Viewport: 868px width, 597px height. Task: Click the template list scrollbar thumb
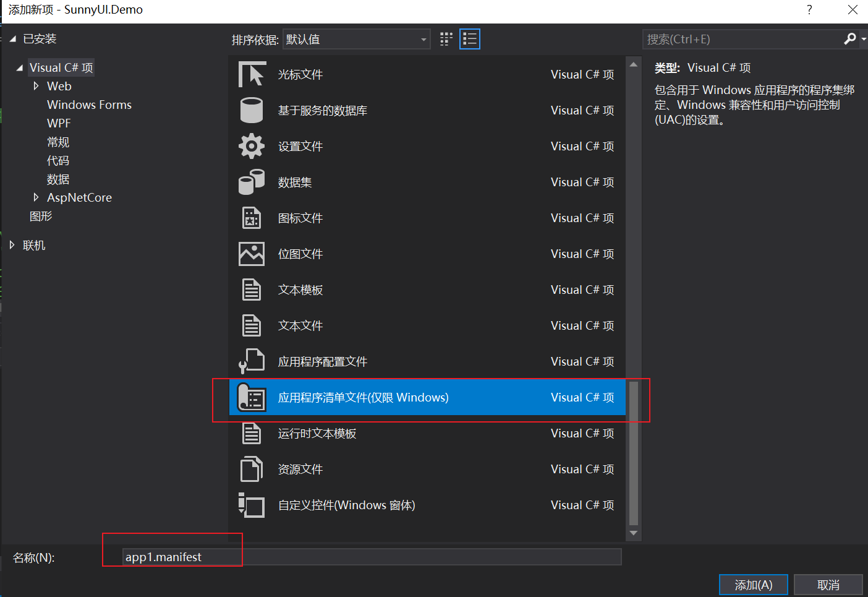(x=634, y=453)
